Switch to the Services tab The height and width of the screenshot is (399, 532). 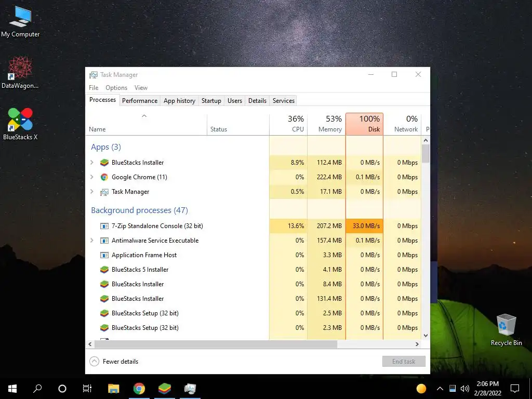(x=284, y=101)
